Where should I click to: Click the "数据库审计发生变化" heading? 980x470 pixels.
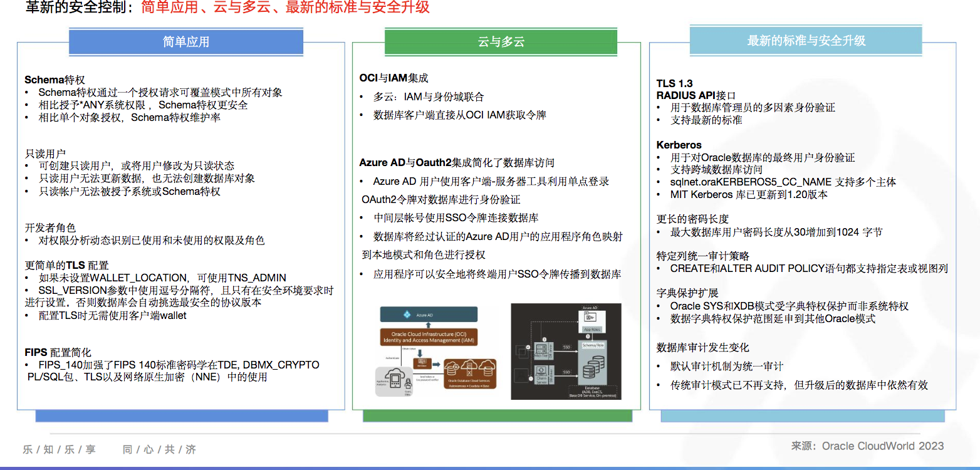pos(702,347)
